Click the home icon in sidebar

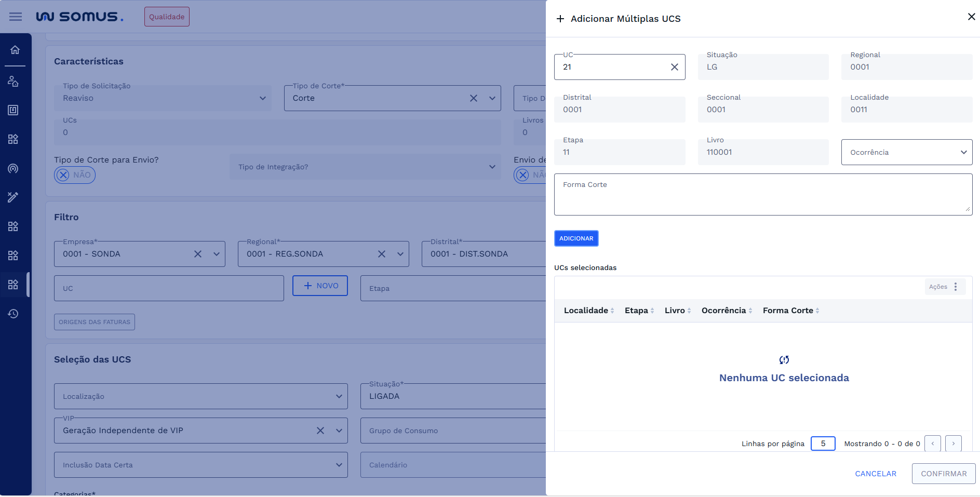coord(15,50)
